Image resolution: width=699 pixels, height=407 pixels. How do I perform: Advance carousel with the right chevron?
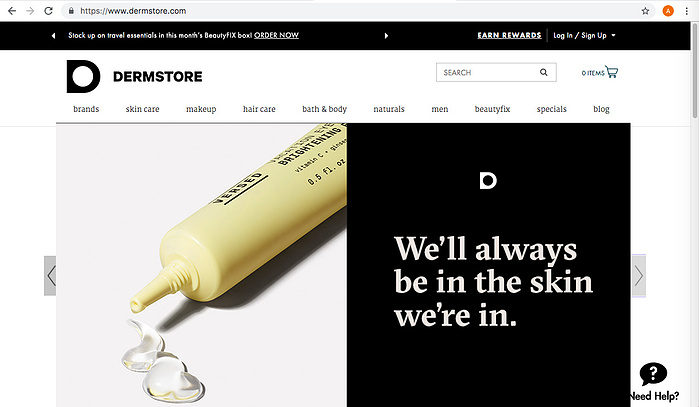(639, 275)
